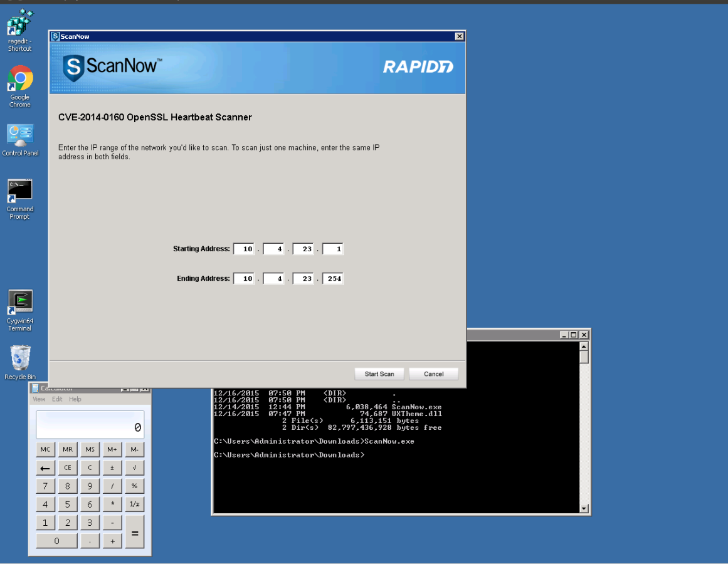Image resolution: width=728 pixels, height=564 pixels.
Task: Launch the Cygwin64 Terminal shortcut
Action: (x=20, y=302)
